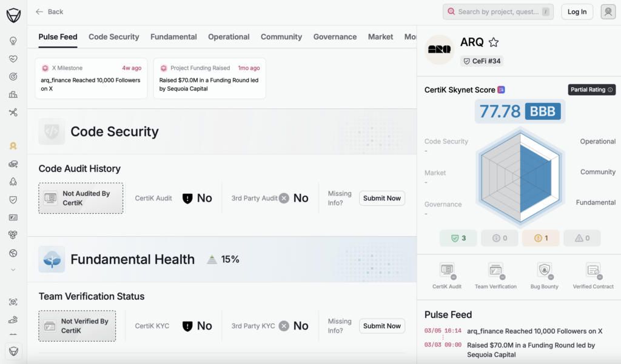Expand more sidebar items with the chevron
This screenshot has width=621, height=364.
(x=13, y=270)
